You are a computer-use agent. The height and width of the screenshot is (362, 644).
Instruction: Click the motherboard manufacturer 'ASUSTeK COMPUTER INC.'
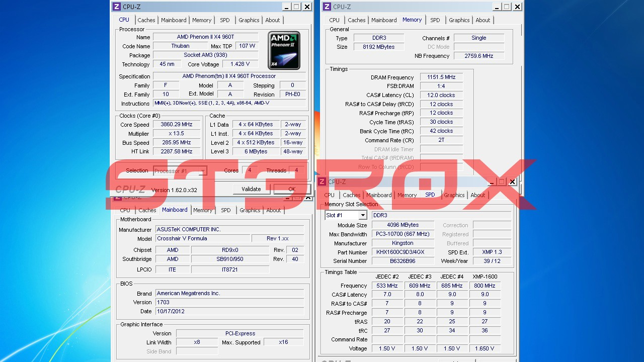click(229, 229)
